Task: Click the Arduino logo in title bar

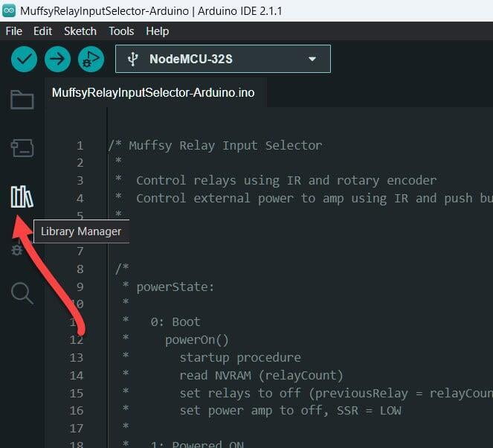Action: tap(9, 11)
